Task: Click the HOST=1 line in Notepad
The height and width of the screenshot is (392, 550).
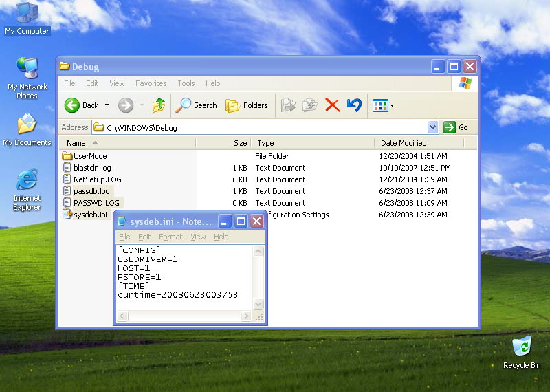Action: [133, 268]
